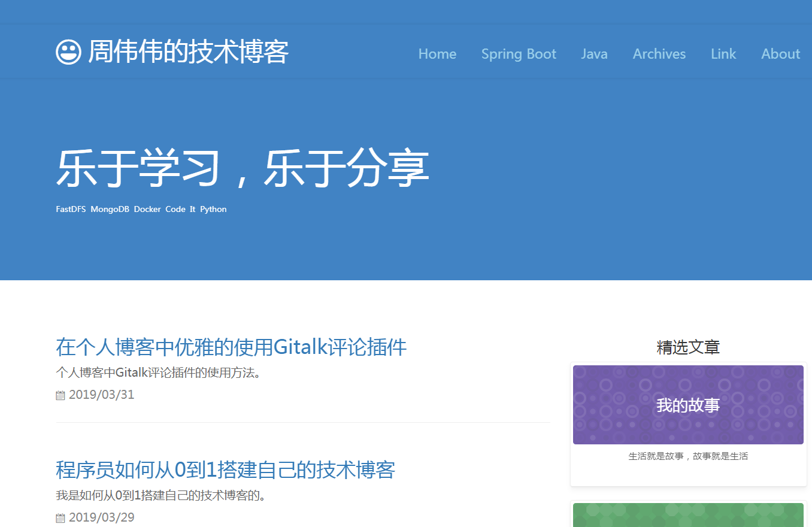812x527 pixels.
Task: Click caption 生活就是故事，故事就是生活
Action: pyautogui.click(x=688, y=456)
